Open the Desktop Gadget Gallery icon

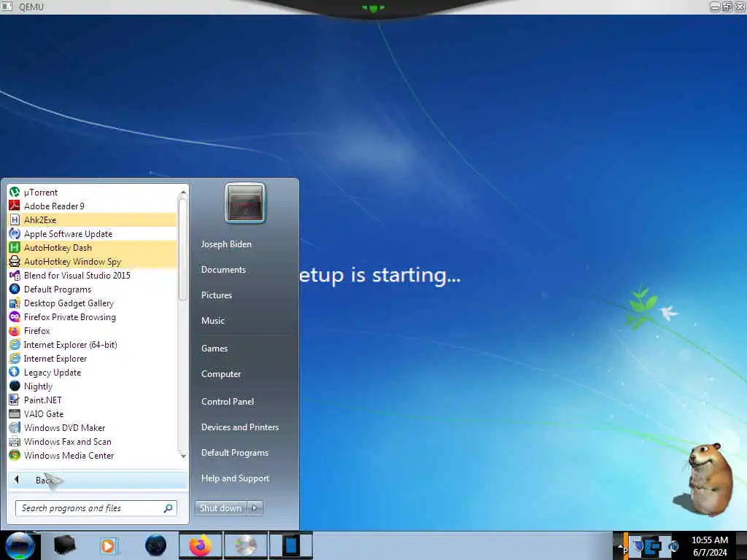(x=15, y=303)
